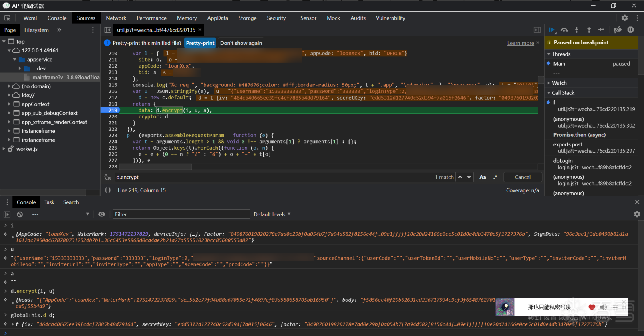Click the inspect element picker icon
644x336 pixels.
[7, 18]
